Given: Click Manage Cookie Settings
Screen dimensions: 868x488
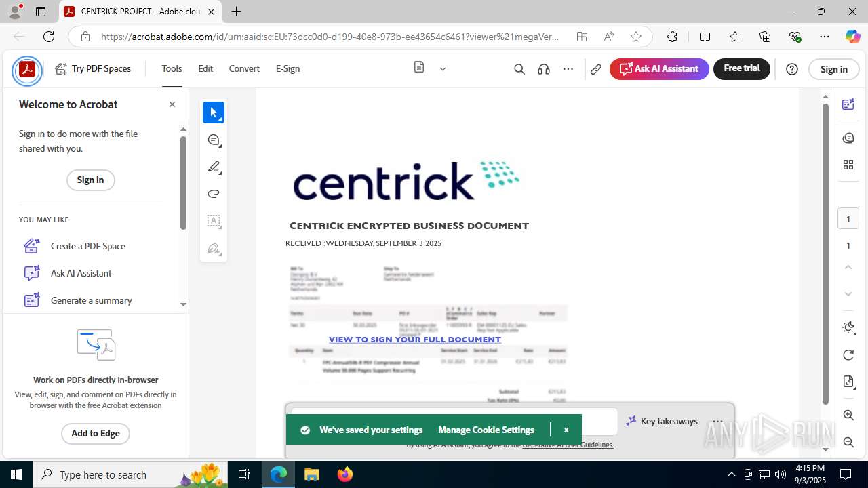Looking at the screenshot, I should (x=486, y=430).
